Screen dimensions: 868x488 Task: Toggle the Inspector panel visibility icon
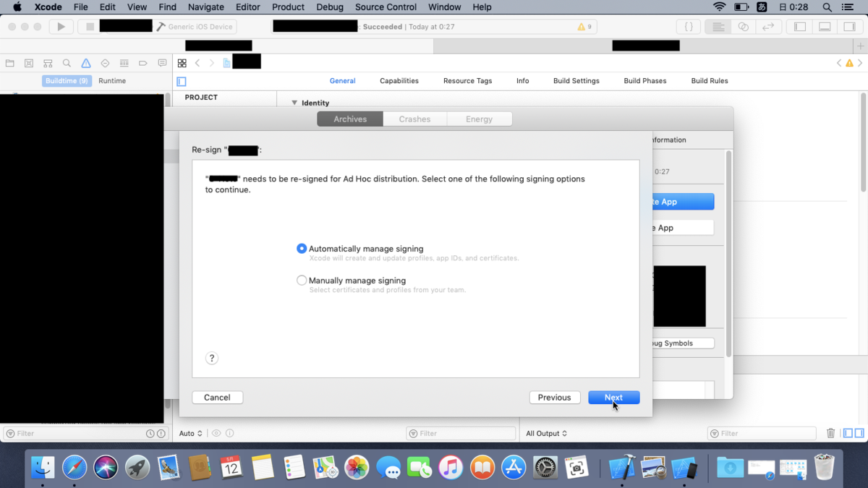(849, 27)
